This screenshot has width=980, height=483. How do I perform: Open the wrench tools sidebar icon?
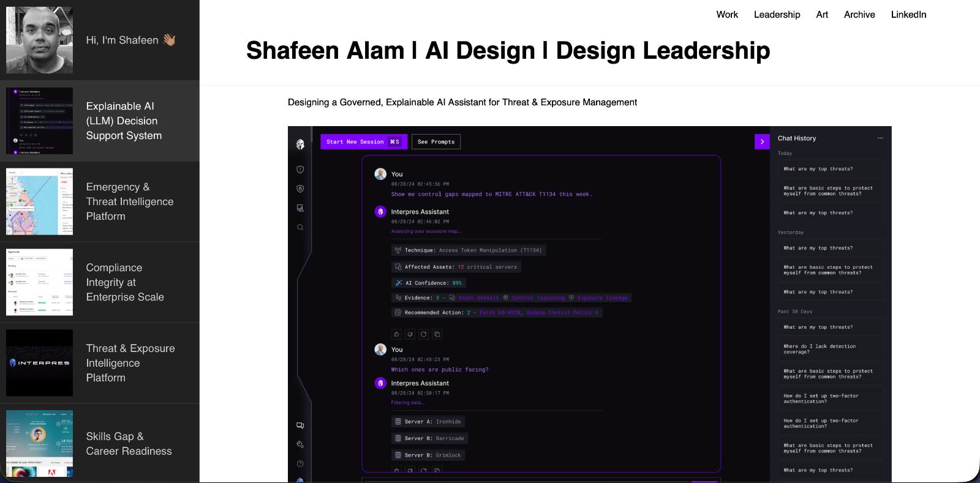tap(300, 444)
